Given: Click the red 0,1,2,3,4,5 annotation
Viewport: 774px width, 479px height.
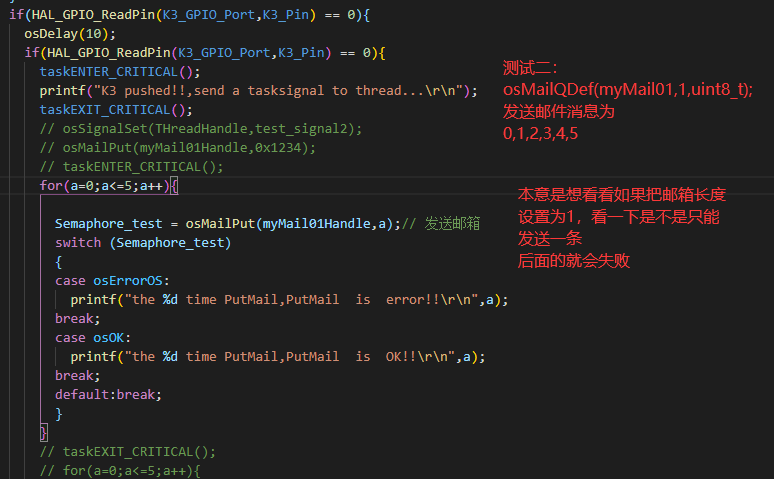Looking at the screenshot, I should click(x=541, y=133).
